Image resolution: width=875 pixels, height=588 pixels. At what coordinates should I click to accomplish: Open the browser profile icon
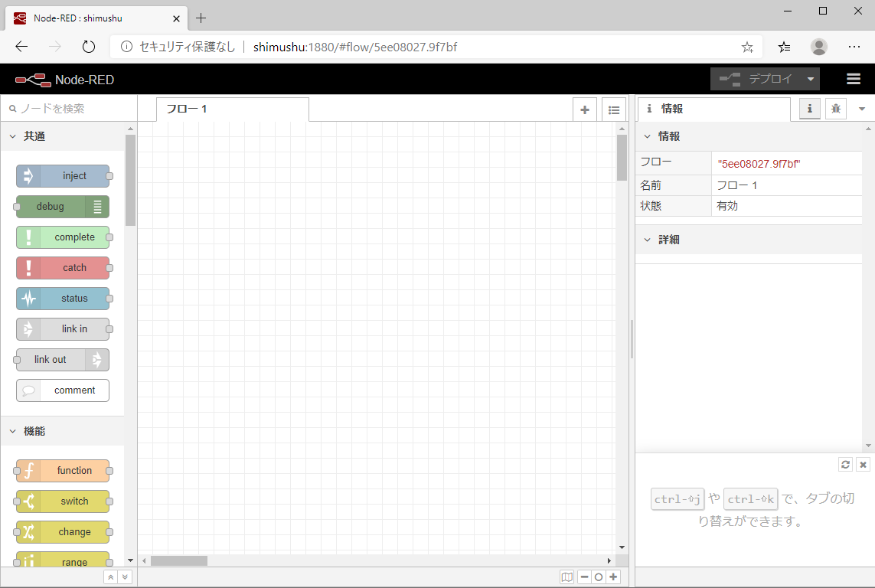(818, 47)
